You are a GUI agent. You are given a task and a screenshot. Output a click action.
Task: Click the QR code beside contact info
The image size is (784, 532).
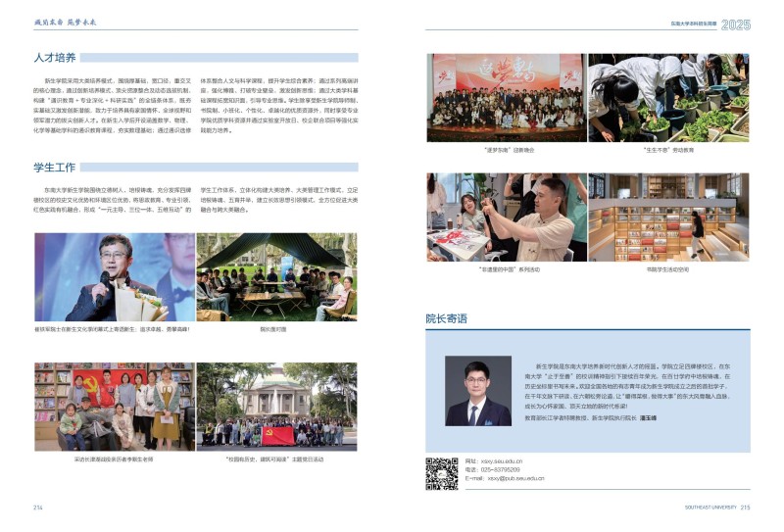click(441, 473)
